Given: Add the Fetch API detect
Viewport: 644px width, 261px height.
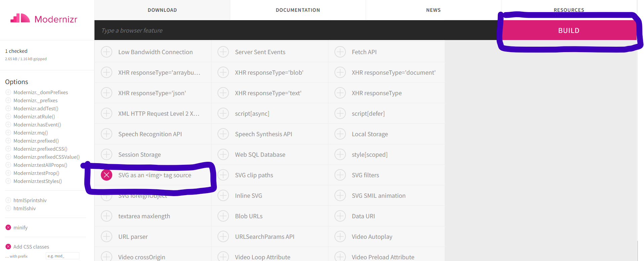Looking at the screenshot, I should 340,52.
